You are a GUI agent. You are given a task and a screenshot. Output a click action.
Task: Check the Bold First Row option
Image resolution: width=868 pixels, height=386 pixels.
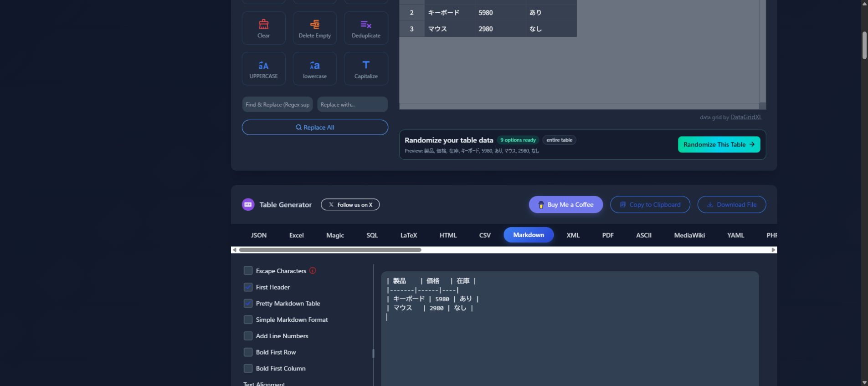coord(248,352)
